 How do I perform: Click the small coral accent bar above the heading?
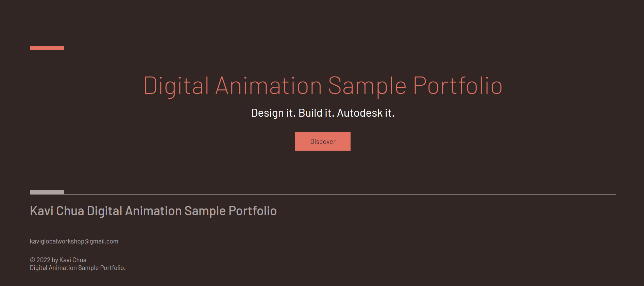47,48
